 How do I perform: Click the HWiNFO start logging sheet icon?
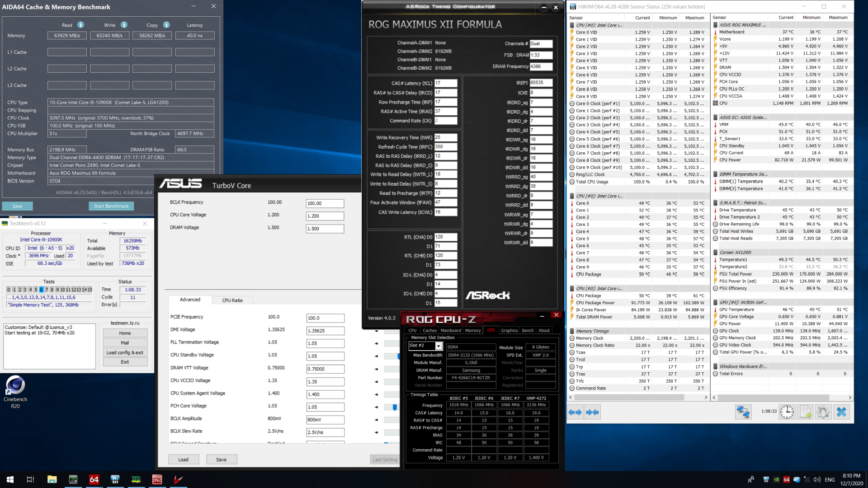805,412
